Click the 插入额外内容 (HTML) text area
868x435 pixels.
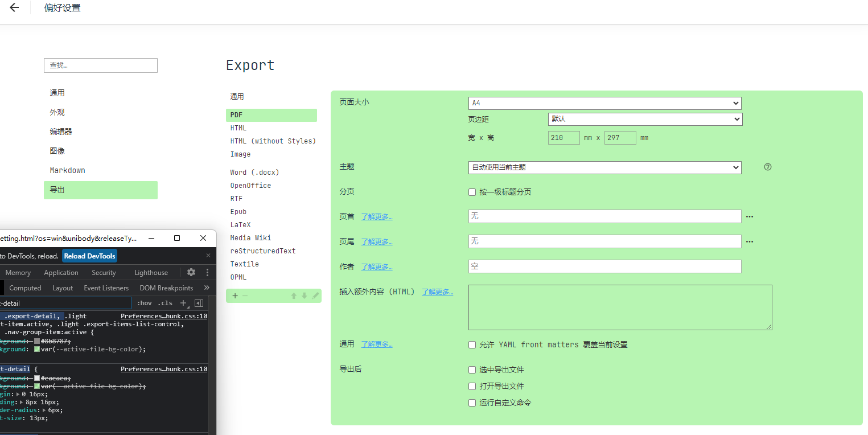click(620, 307)
